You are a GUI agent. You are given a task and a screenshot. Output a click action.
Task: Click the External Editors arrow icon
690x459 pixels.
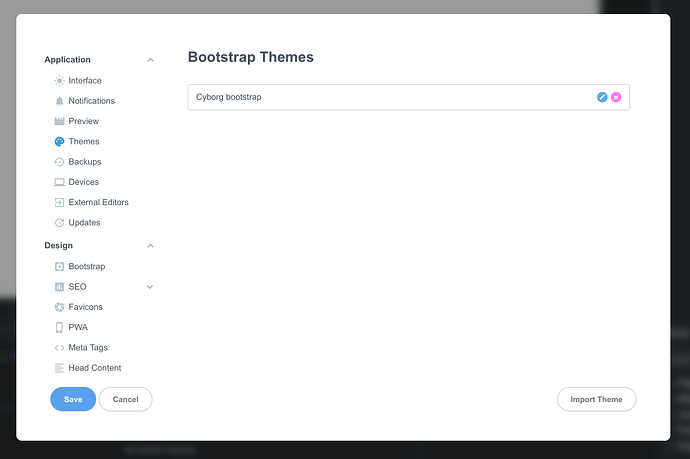(x=59, y=202)
